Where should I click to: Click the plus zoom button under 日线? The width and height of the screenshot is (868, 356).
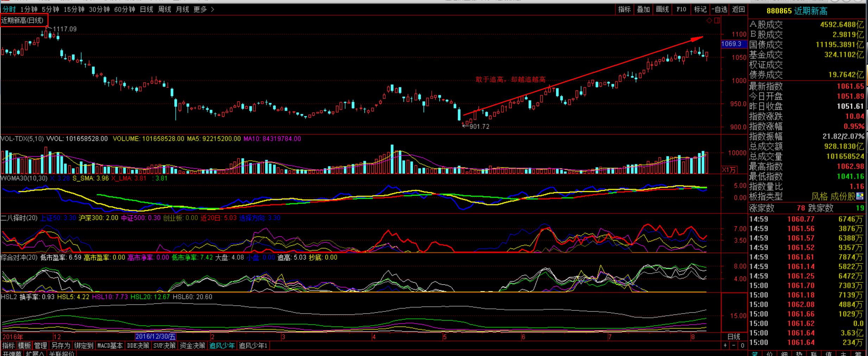tap(725, 345)
